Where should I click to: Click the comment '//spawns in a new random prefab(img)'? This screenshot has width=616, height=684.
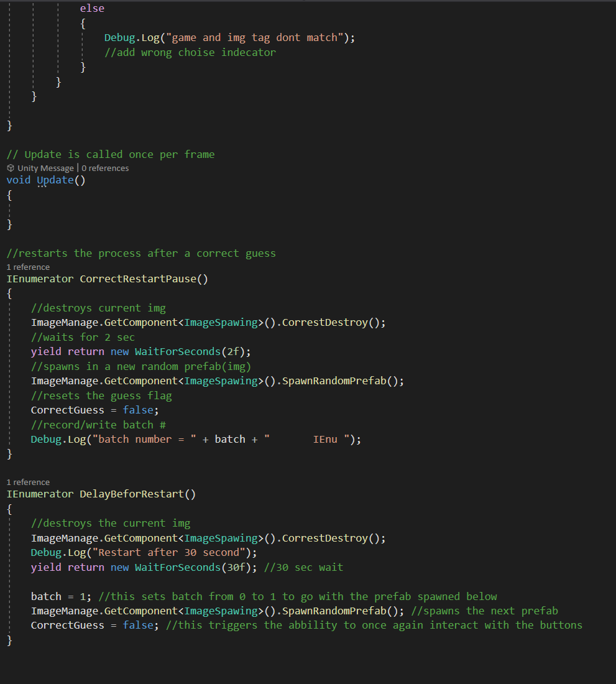pyautogui.click(x=141, y=366)
